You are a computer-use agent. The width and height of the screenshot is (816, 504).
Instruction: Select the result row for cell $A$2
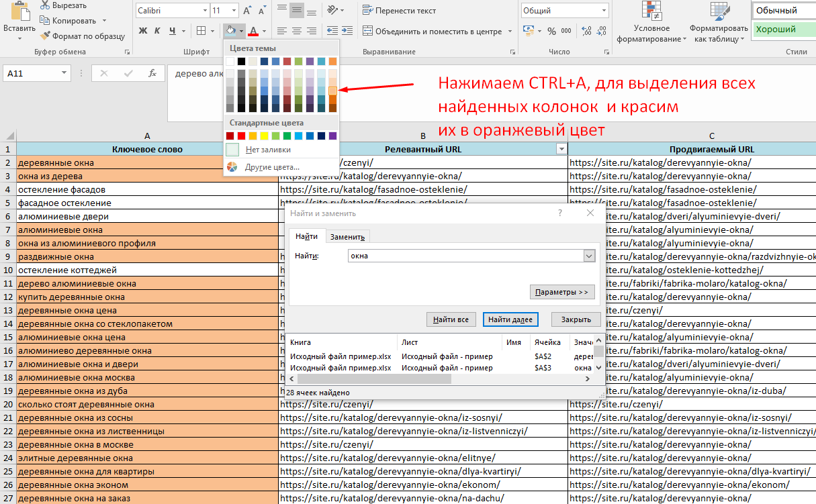pyautogui.click(x=441, y=356)
